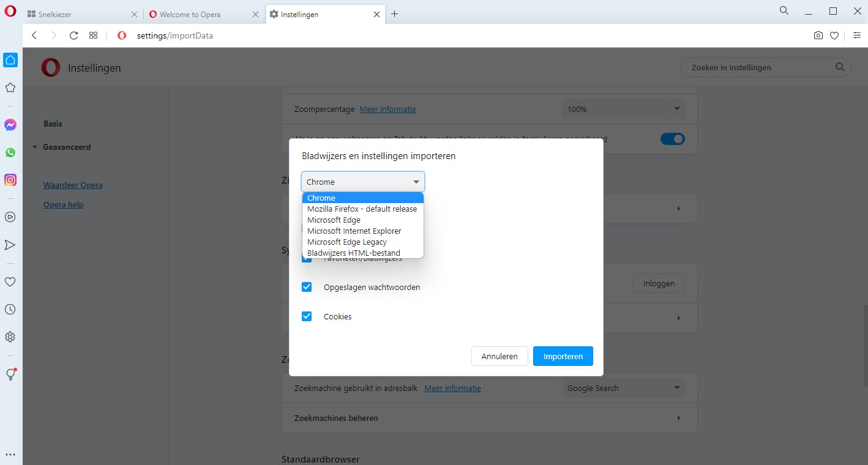Screen dimensions: 868x465
Task: Select Basis in the settings sidebar
Action: (53, 124)
